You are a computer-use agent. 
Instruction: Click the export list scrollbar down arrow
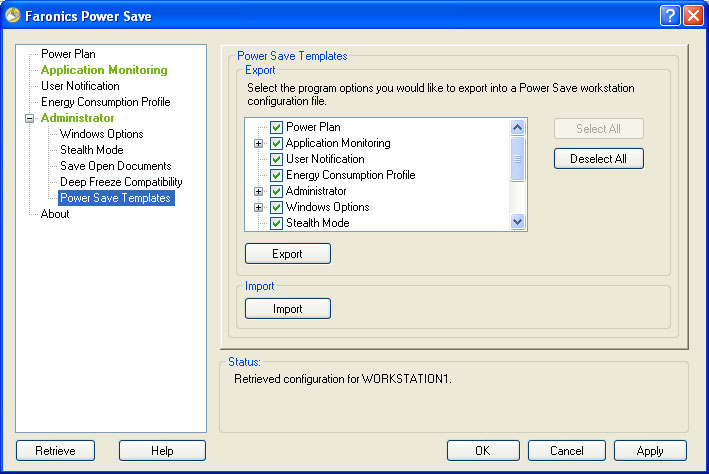pos(518,223)
